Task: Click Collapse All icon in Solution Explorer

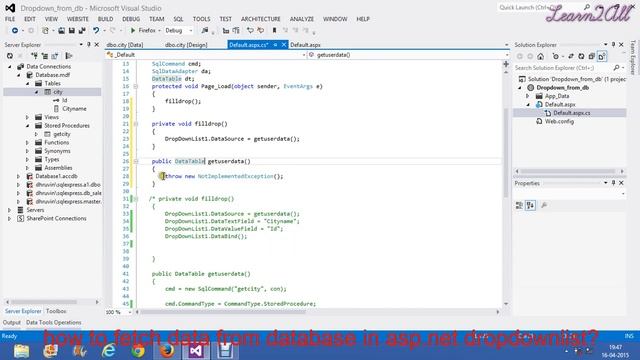Action: click(591, 56)
